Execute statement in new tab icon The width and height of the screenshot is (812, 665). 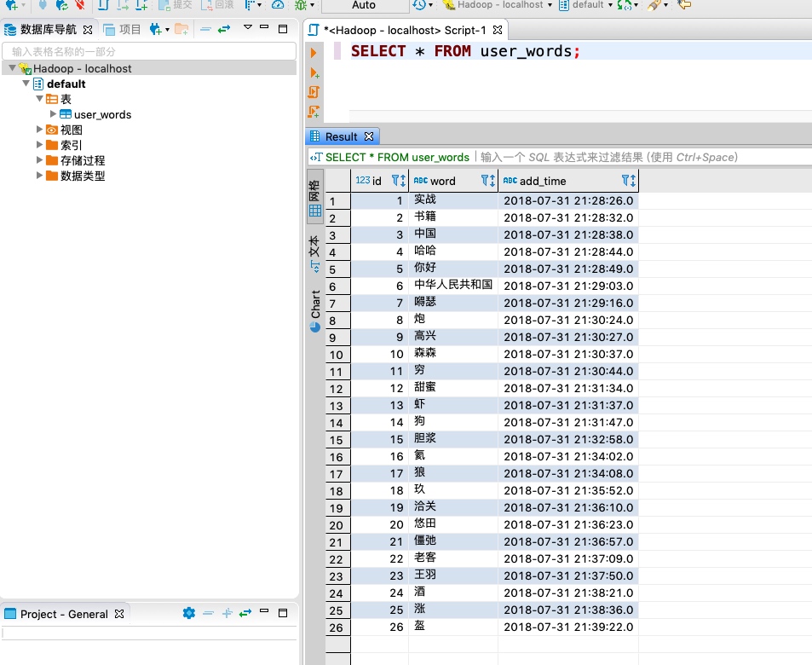pyautogui.click(x=314, y=72)
